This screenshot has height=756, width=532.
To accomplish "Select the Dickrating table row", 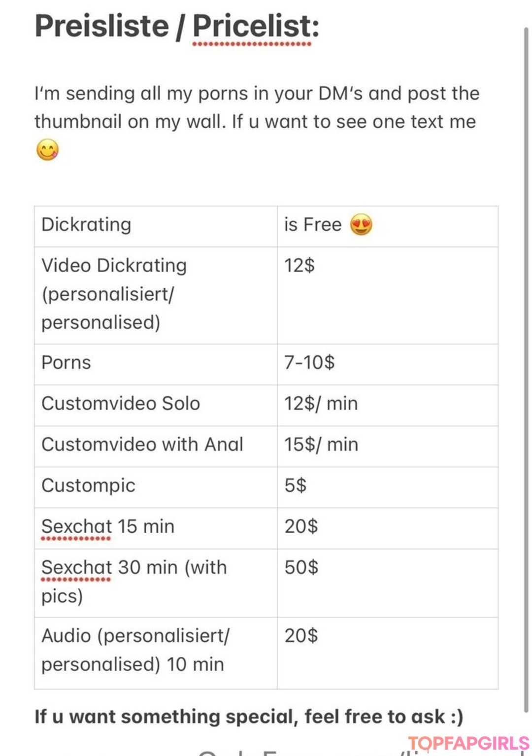I will point(266,226).
